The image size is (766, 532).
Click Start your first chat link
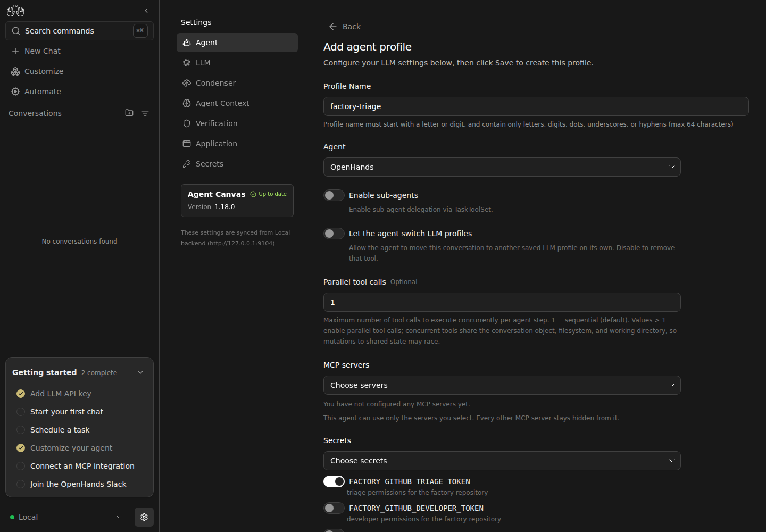(x=66, y=412)
